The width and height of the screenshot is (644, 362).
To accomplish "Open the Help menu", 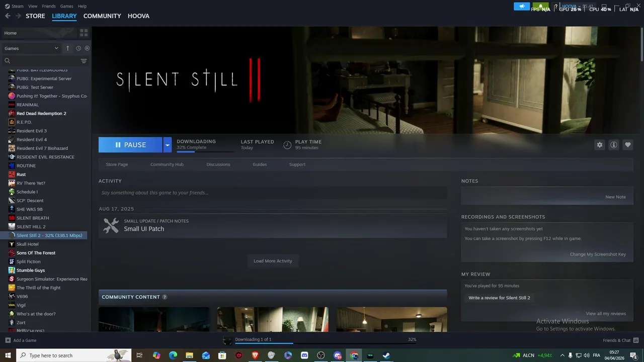I will 82,6.
